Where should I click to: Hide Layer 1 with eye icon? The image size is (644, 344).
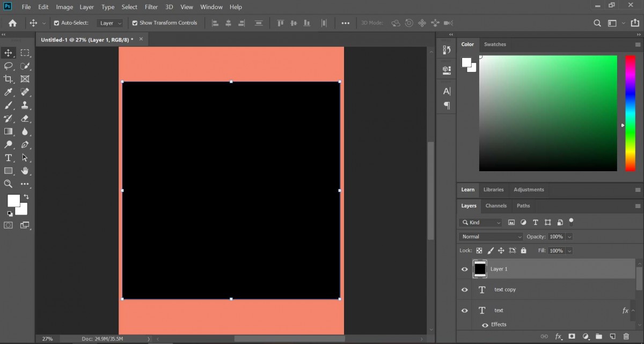(465, 269)
